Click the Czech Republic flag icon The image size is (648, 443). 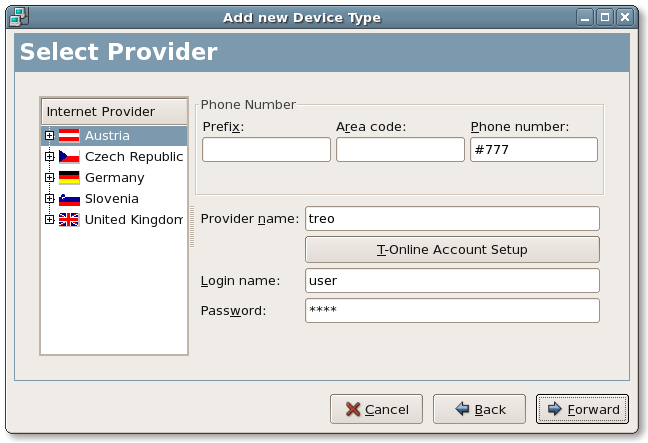[x=69, y=157]
